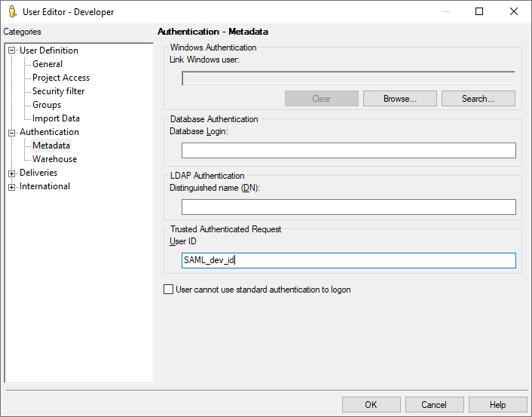The image size is (532, 417).
Task: Open the Project Access category
Action: pyautogui.click(x=60, y=78)
